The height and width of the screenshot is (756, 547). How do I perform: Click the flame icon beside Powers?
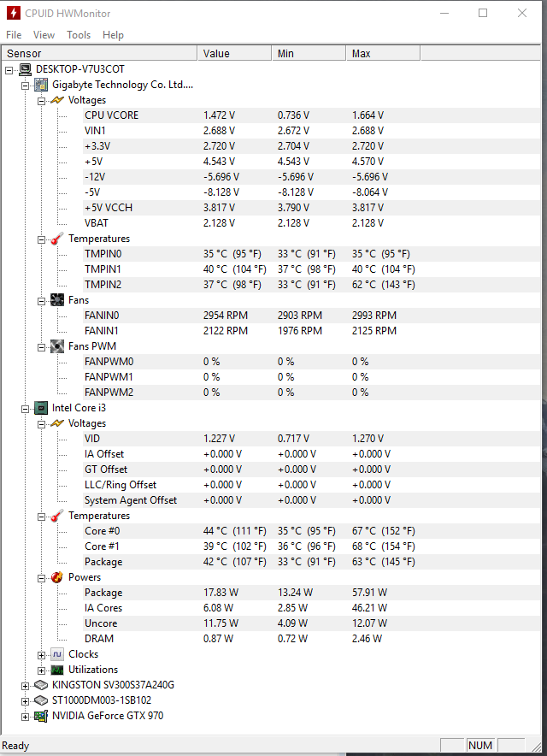(x=57, y=577)
